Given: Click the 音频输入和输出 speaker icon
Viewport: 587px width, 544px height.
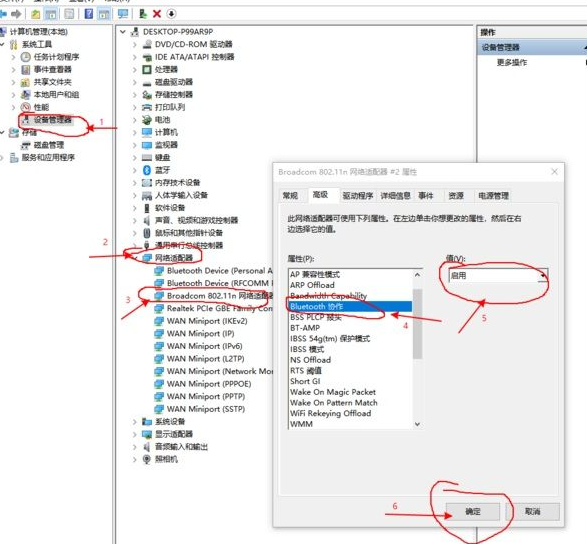Looking at the screenshot, I should click(147, 447).
